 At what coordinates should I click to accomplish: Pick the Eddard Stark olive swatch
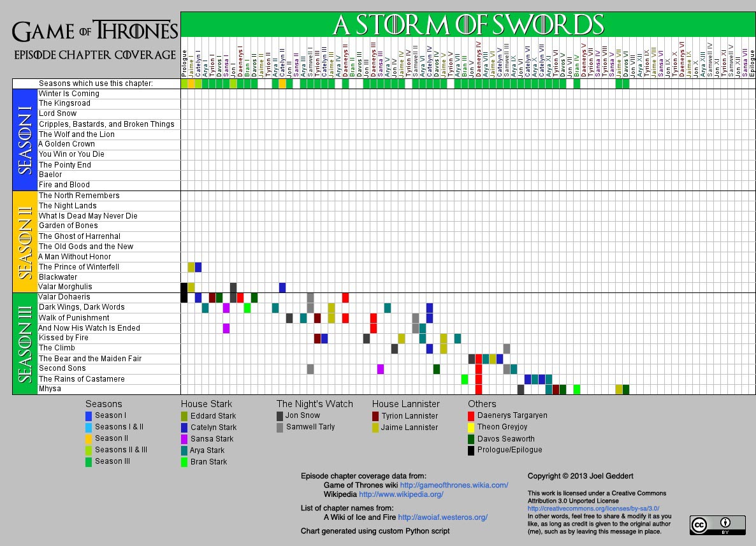(184, 416)
